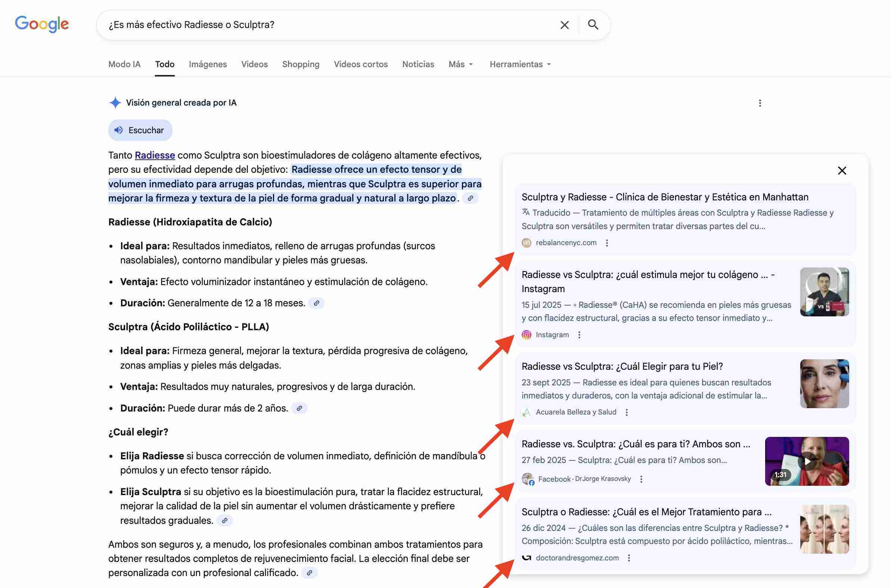Close the sources side panel
The width and height of the screenshot is (891, 588).
click(842, 171)
